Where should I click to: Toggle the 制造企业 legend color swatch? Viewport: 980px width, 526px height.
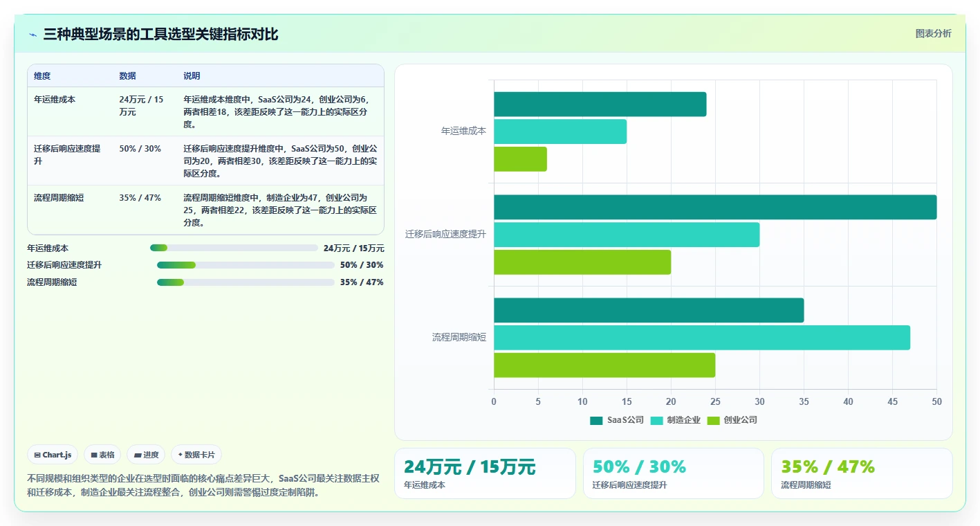[x=656, y=420]
